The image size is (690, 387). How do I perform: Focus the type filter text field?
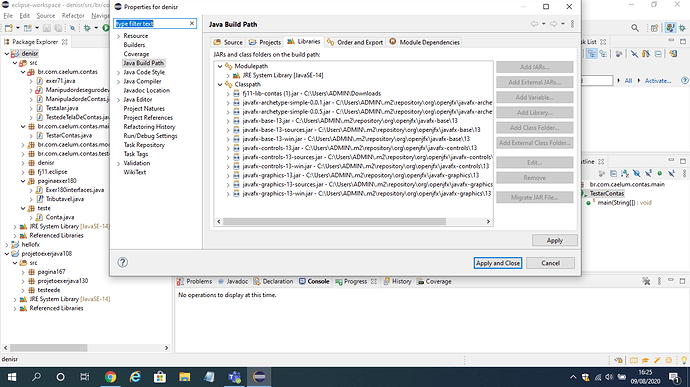click(x=152, y=23)
